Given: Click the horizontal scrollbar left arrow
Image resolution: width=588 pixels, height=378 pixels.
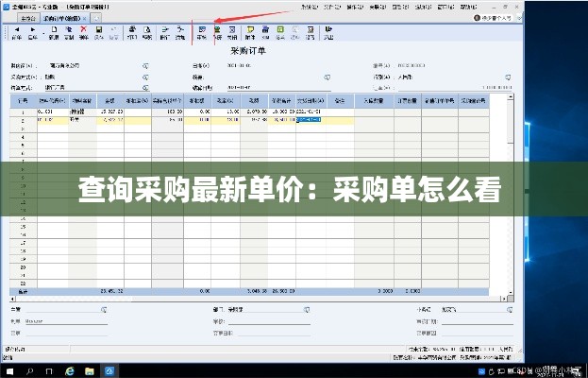Looking at the screenshot, I should pos(13,299).
